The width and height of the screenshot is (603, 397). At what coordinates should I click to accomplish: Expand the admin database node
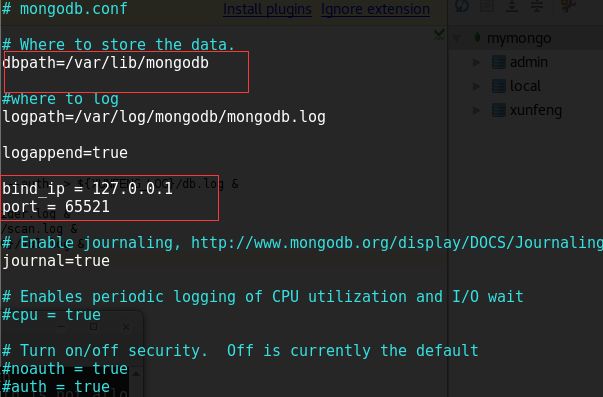476,62
